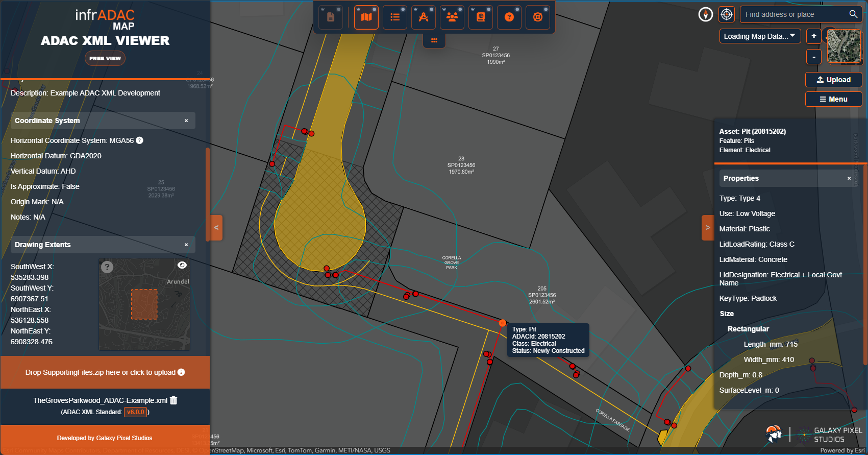
Task: Open the list view toolbar icon
Action: [395, 17]
